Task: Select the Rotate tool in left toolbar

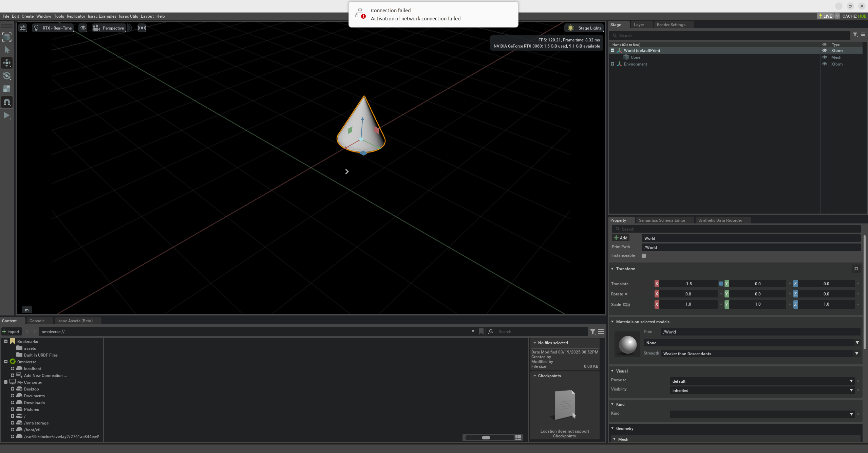Action: pyautogui.click(x=7, y=76)
